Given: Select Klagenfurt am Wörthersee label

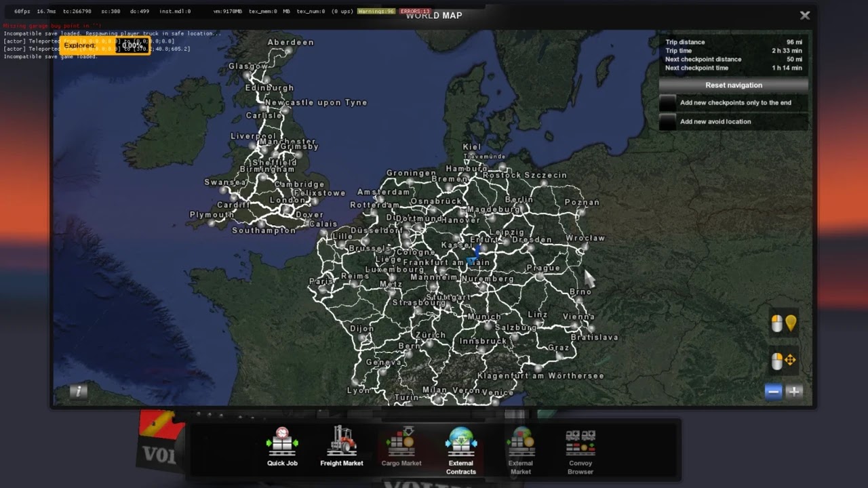Looking at the screenshot, I should tap(540, 375).
